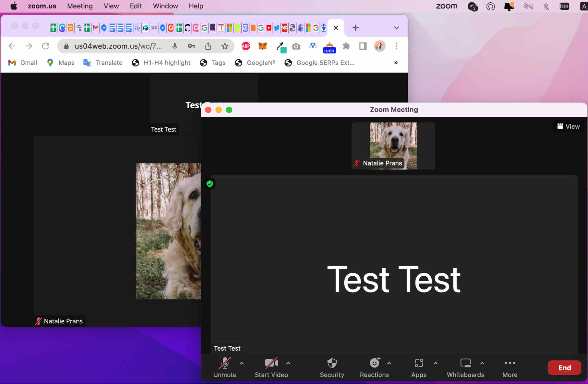Image resolution: width=588 pixels, height=384 pixels.
Task: Bookmark the current page with the star
Action: coord(225,46)
